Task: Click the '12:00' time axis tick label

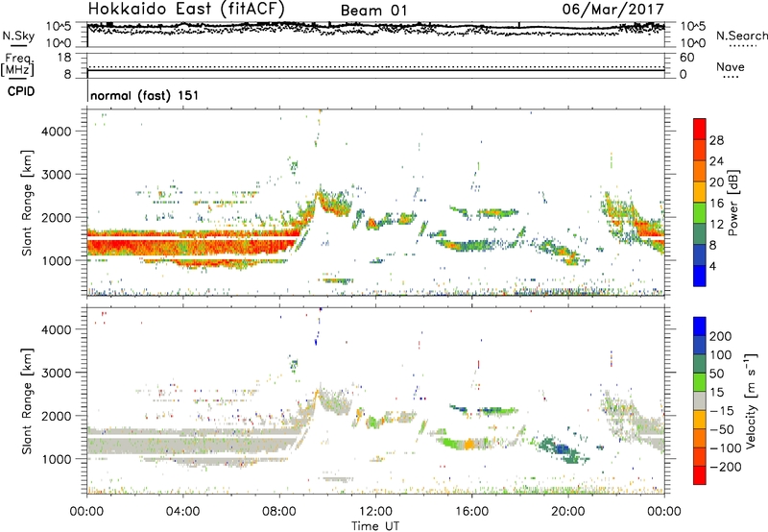Action: coord(375,512)
